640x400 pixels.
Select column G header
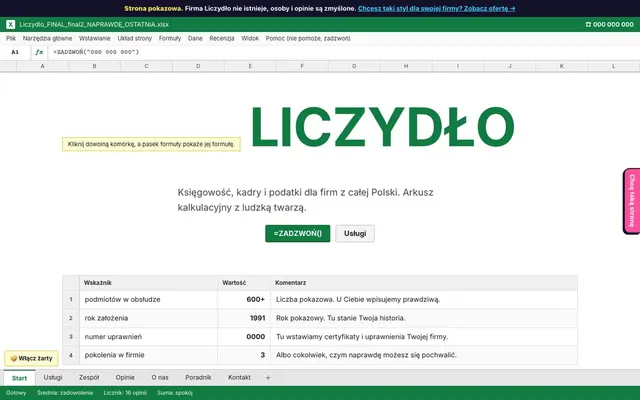[x=354, y=66]
